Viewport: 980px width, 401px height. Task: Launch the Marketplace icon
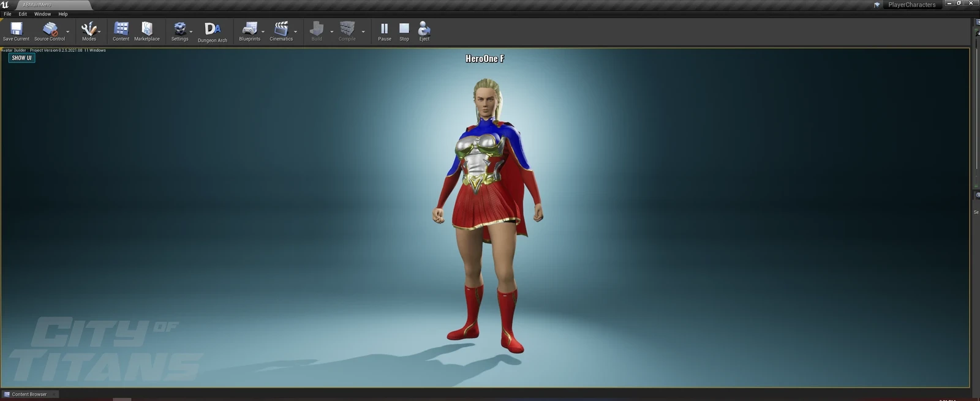pyautogui.click(x=147, y=31)
